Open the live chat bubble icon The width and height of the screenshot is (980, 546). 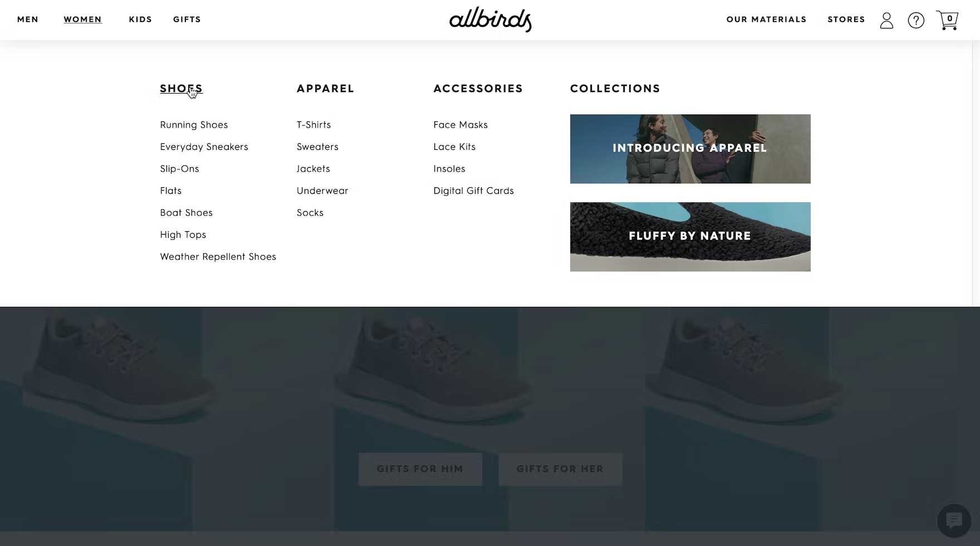[954, 521]
